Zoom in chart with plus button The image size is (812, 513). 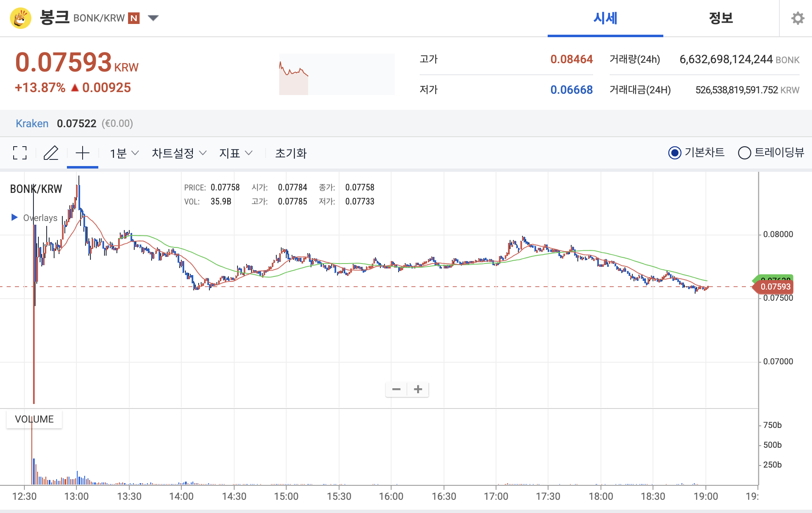418,389
